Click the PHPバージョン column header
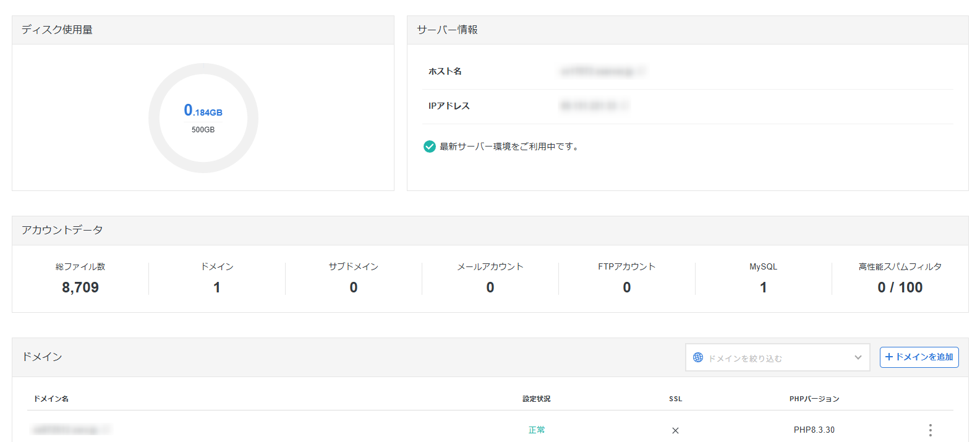Screen dimensions: 980x442 pos(814,399)
